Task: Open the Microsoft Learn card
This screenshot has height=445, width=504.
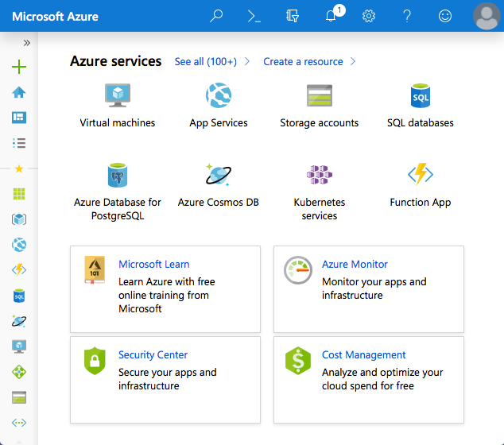Action: coord(154,264)
